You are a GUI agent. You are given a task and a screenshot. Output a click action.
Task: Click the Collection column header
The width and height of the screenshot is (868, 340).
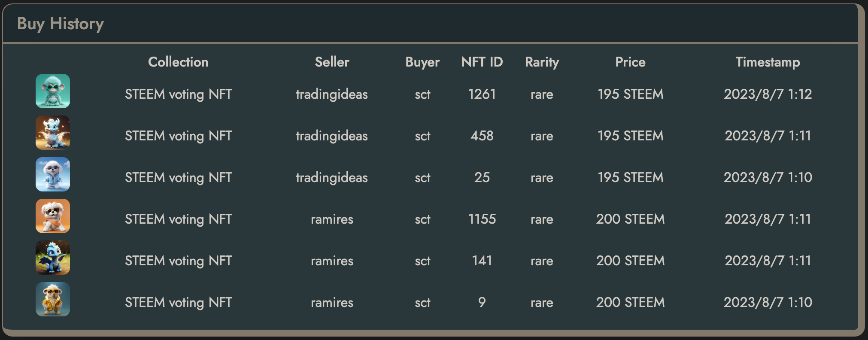coord(178,62)
